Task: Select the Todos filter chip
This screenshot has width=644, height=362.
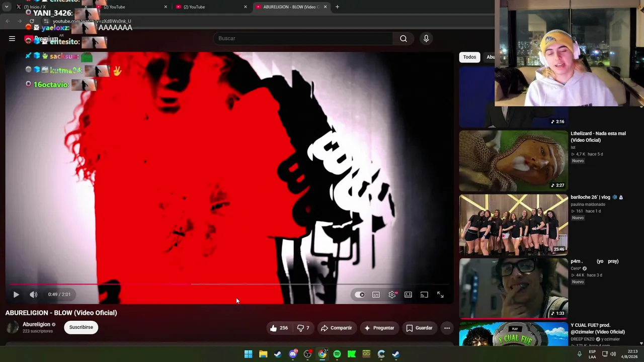Action: pyautogui.click(x=469, y=57)
